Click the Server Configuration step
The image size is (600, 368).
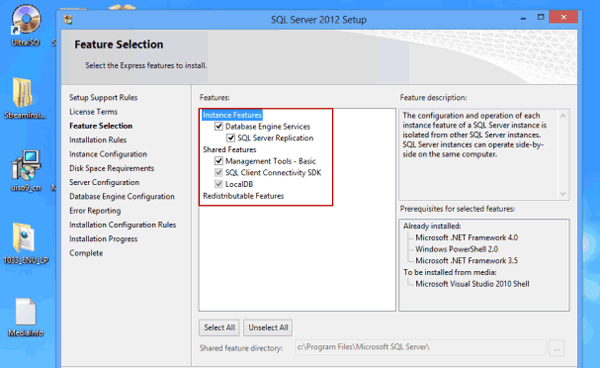tap(104, 182)
